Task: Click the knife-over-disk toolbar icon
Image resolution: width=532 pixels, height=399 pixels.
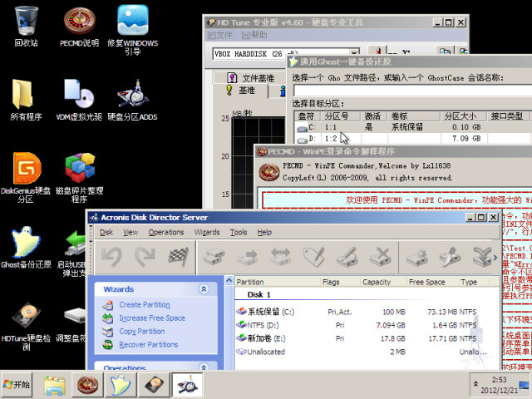Action: [x=450, y=257]
